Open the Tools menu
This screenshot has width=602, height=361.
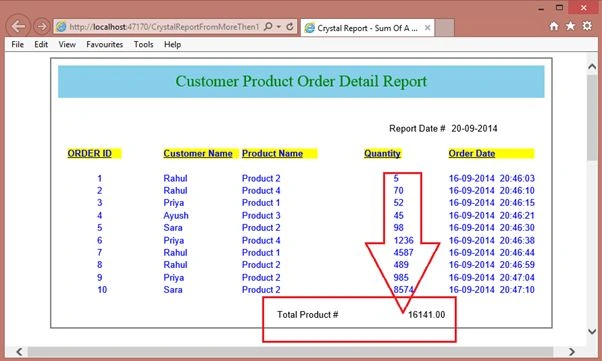point(144,45)
